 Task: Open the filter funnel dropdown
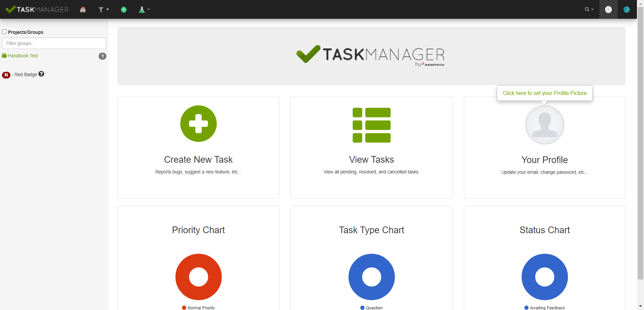click(103, 9)
